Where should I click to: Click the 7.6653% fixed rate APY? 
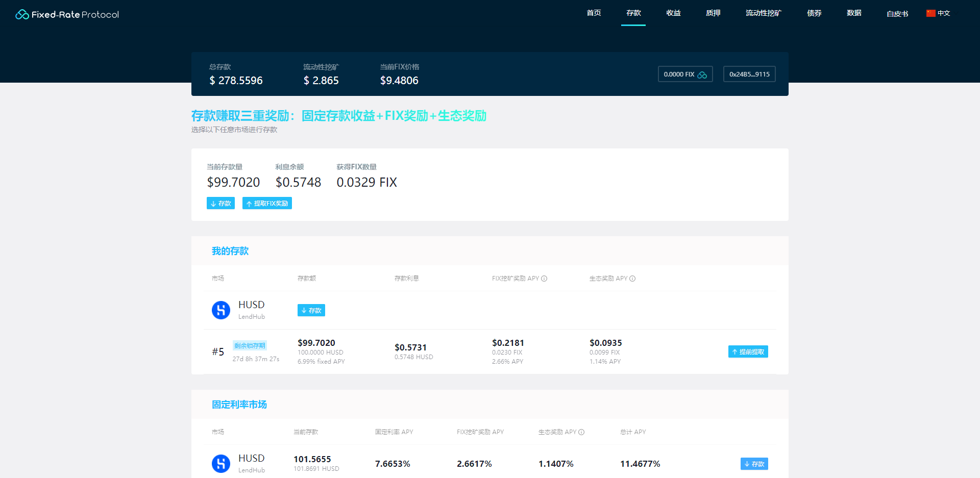pos(393,464)
